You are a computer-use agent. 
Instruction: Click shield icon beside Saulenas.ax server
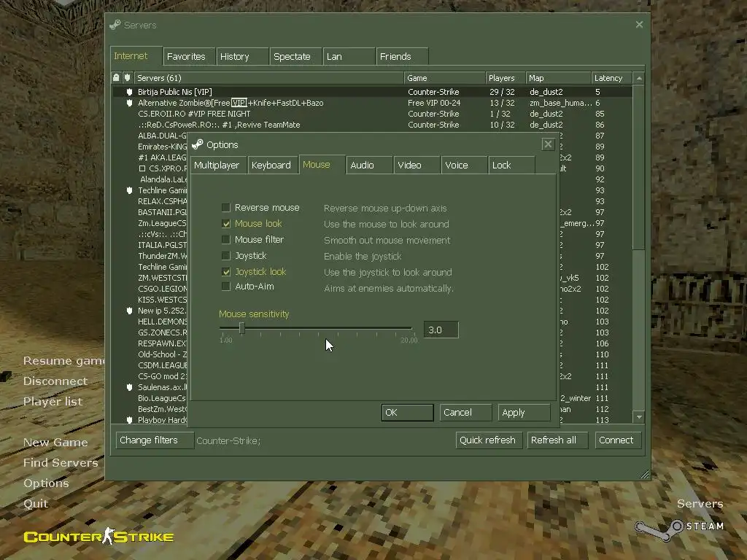(x=129, y=387)
